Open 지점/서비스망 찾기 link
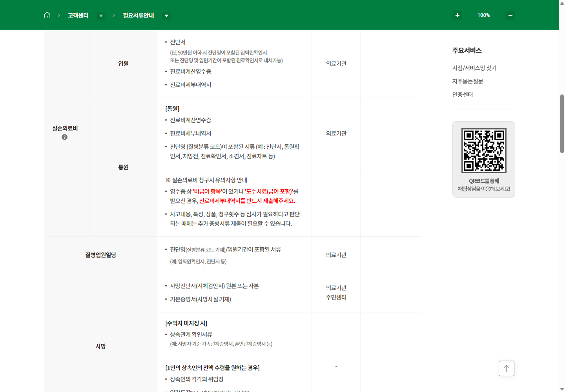Viewport: 565px width, 392px height. point(474,68)
